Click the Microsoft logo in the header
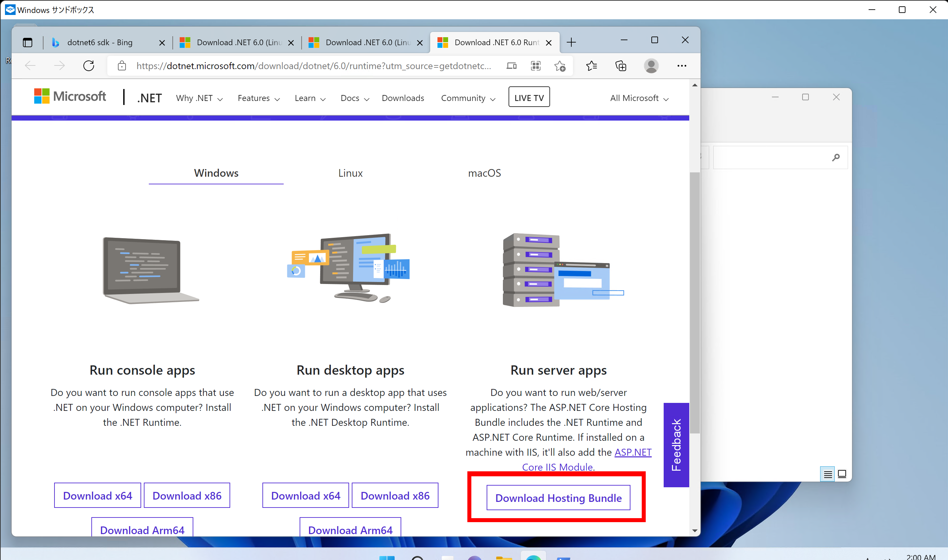 coord(70,96)
